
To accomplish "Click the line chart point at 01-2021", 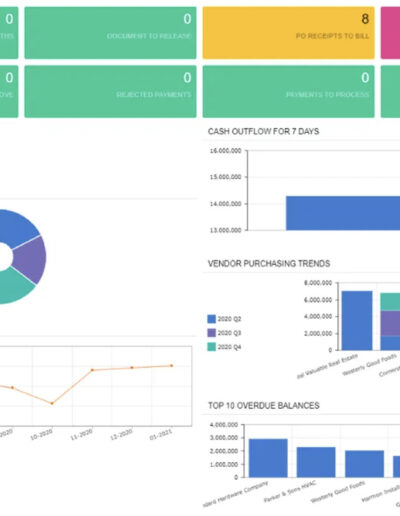I will coord(172,366).
